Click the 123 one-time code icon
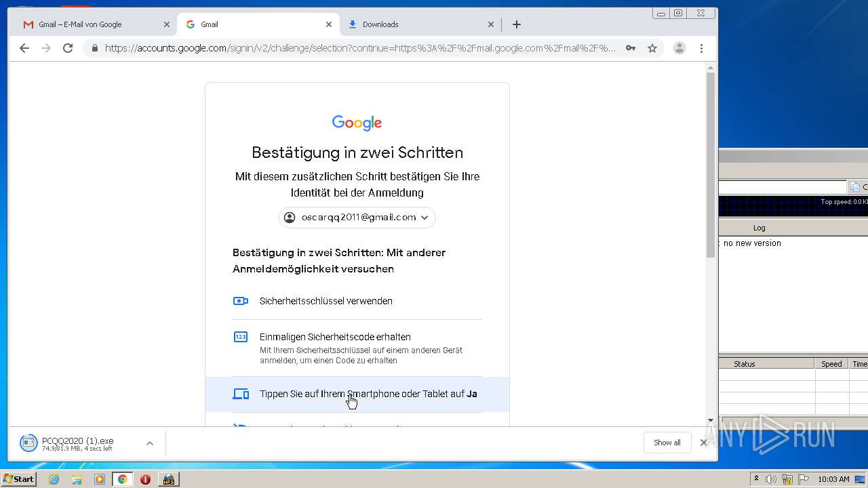This screenshot has height=488, width=868. [241, 337]
